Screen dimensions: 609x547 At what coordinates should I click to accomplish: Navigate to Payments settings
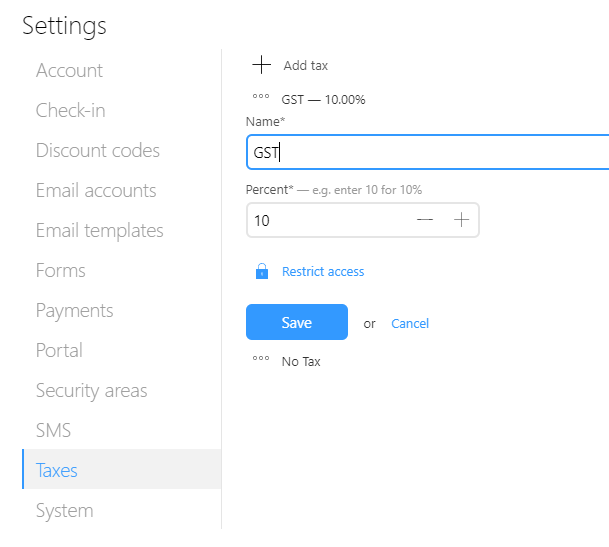click(x=74, y=310)
